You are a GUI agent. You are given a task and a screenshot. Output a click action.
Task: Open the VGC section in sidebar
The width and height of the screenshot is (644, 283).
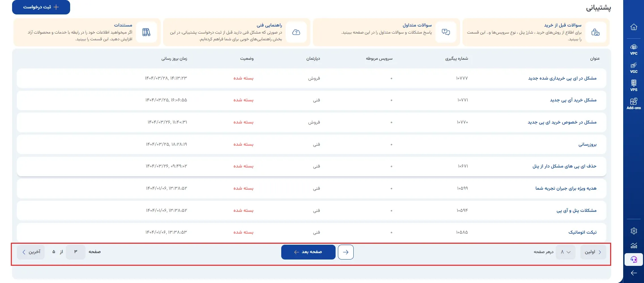coord(634,67)
